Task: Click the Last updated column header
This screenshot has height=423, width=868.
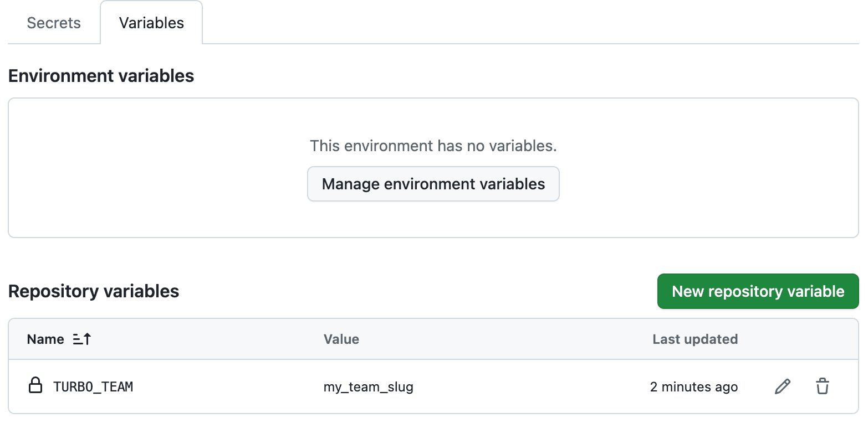Action: (695, 339)
